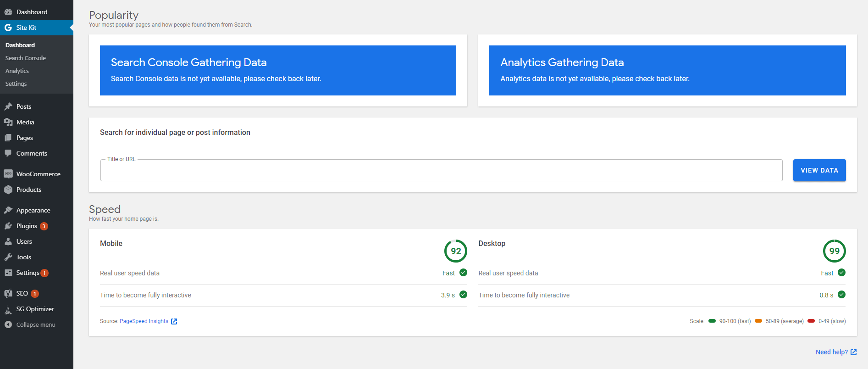The width and height of the screenshot is (868, 369).
Task: Open the PageSpeed Insights source link
Action: coord(144,321)
